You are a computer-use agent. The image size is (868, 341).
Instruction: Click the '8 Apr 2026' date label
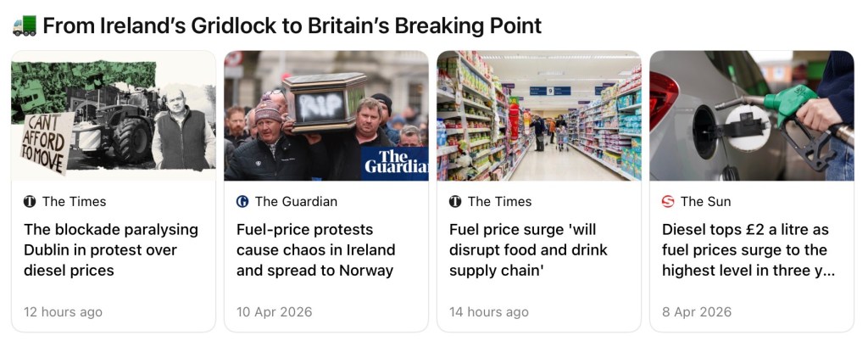[696, 312]
